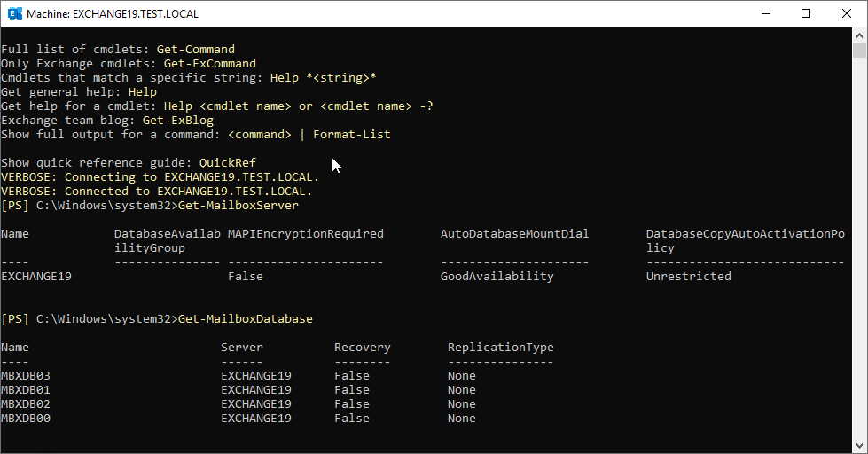Click the Unrestricted policy value
This screenshot has width=868, height=454.
pos(689,277)
